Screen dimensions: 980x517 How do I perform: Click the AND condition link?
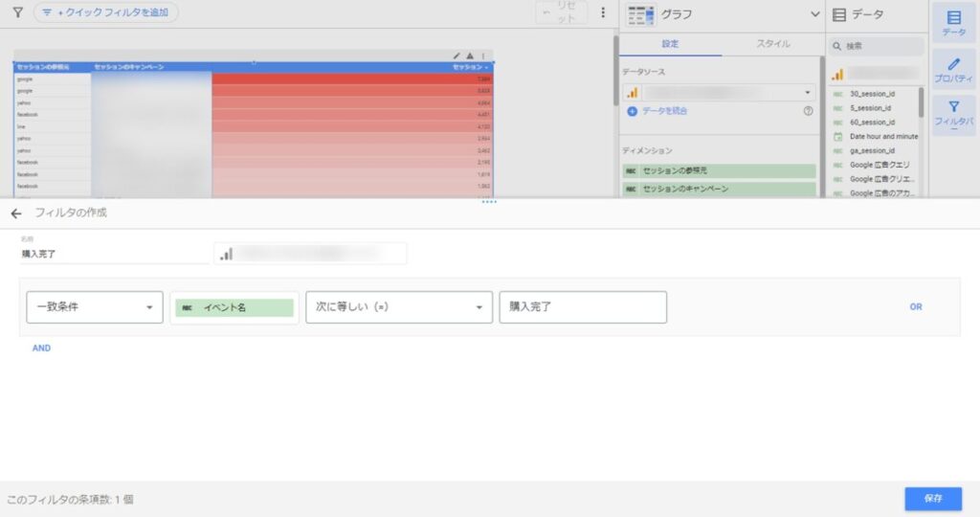coord(41,348)
